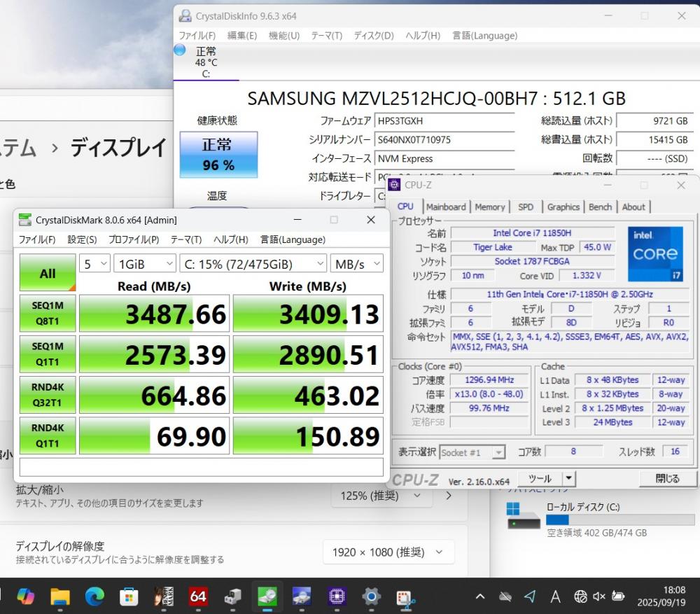The width and height of the screenshot is (700, 614).
Task: Open the ツール dropdown arrow in CPU-Z
Action: tap(568, 479)
